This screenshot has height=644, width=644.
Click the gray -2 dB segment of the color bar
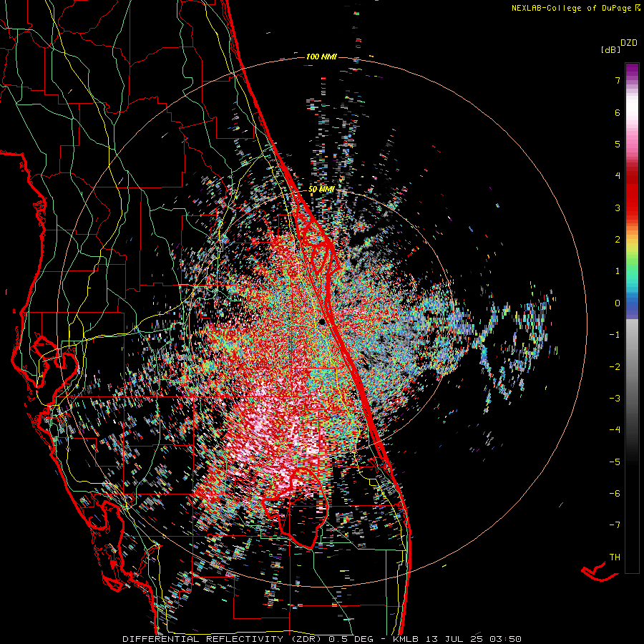[632, 366]
